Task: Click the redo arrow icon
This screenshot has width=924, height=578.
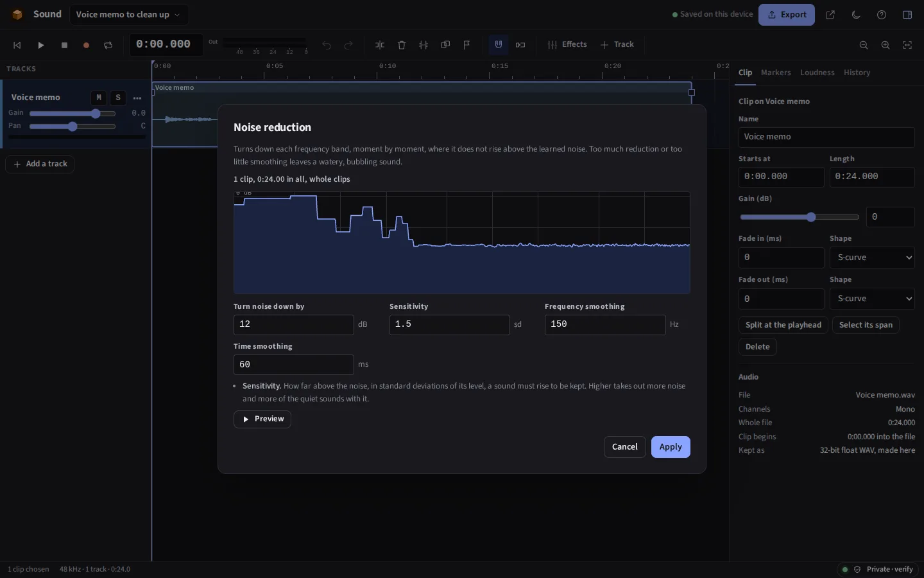Action: pyautogui.click(x=348, y=45)
